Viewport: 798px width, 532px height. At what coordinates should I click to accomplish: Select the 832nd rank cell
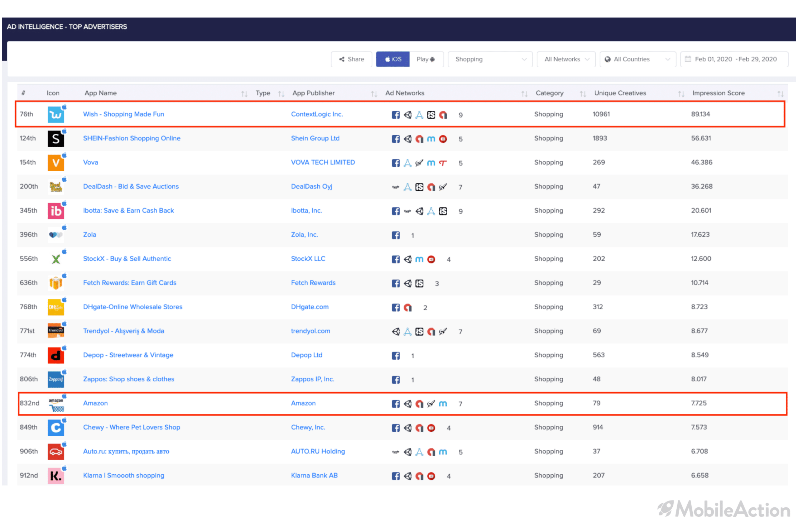[30, 403]
